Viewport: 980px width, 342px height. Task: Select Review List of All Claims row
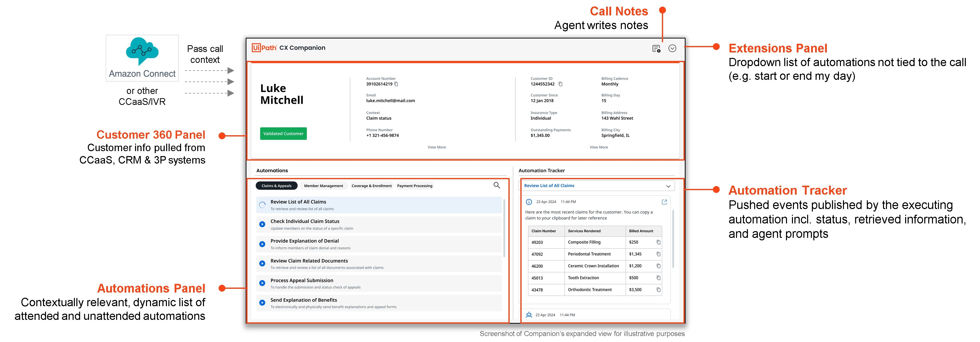tap(379, 205)
